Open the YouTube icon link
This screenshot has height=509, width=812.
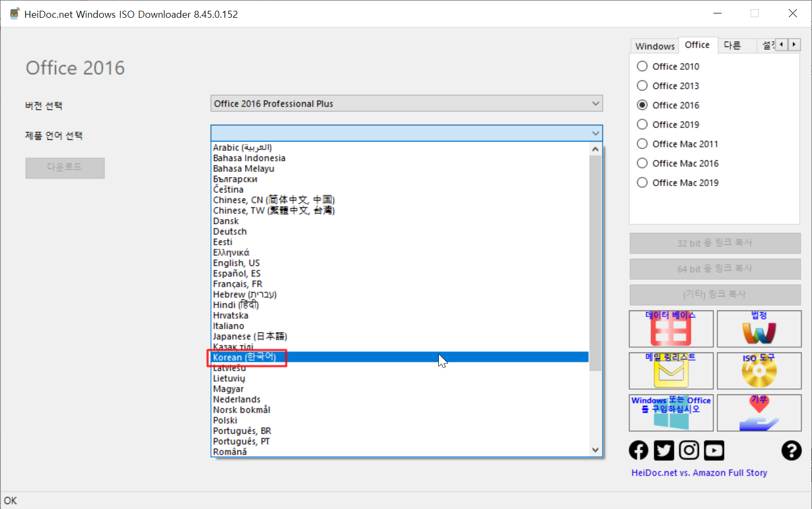coord(714,450)
